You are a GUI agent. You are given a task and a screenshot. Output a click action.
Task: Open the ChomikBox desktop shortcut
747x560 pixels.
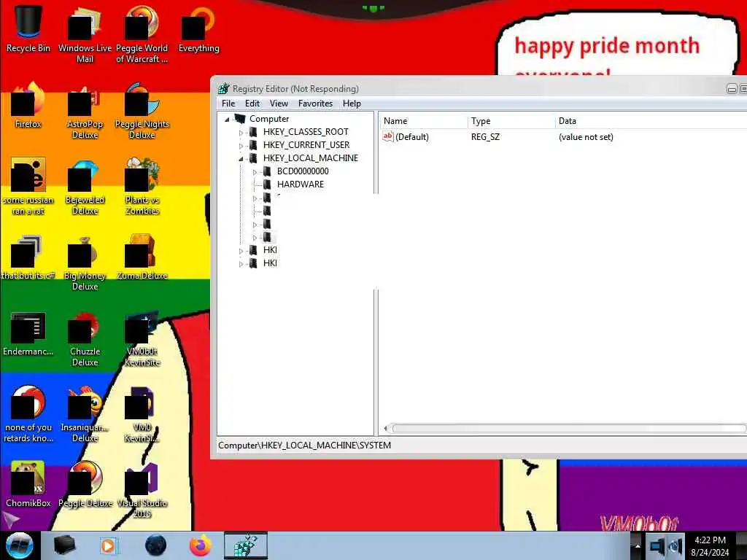coord(28,484)
